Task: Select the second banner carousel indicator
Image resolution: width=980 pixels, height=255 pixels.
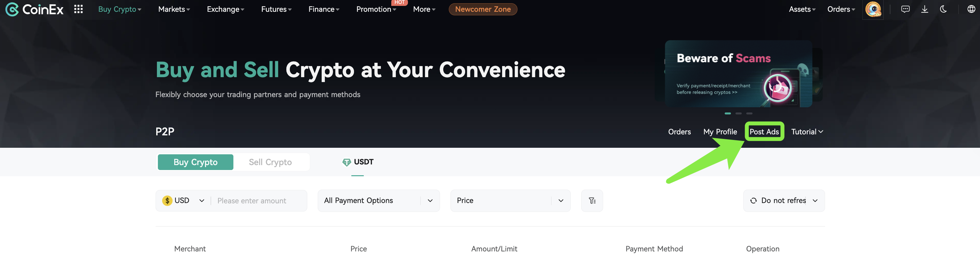Action: point(738,113)
